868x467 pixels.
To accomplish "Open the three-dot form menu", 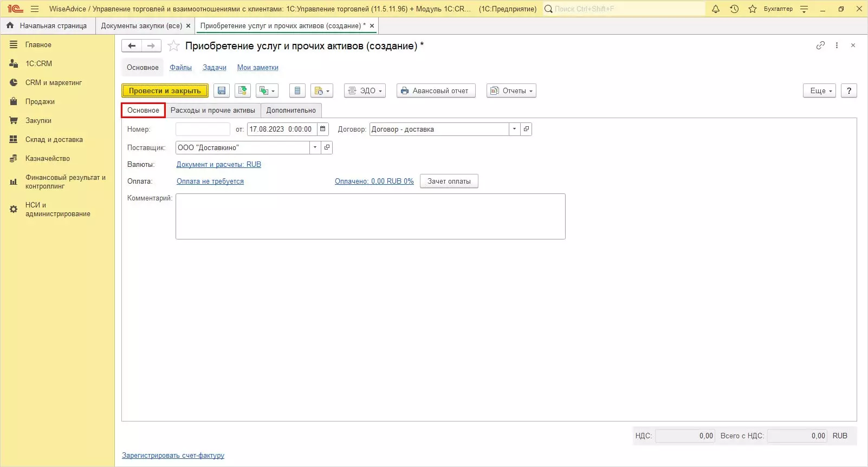I will (x=837, y=46).
